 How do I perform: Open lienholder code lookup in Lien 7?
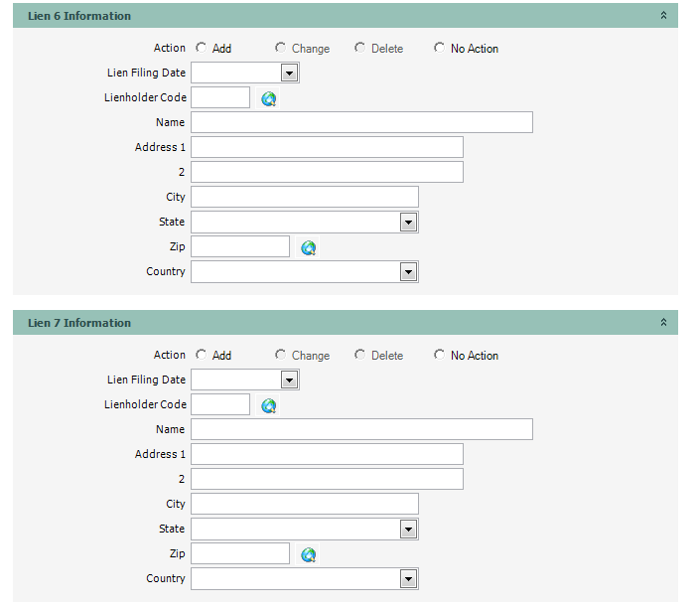(x=268, y=405)
